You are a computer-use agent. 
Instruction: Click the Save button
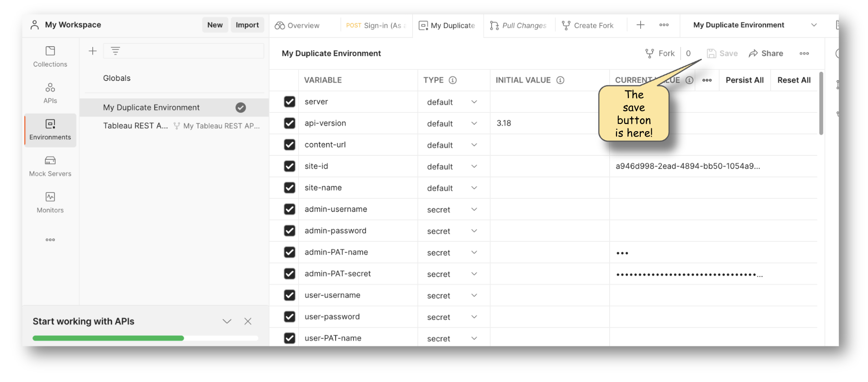click(x=722, y=53)
